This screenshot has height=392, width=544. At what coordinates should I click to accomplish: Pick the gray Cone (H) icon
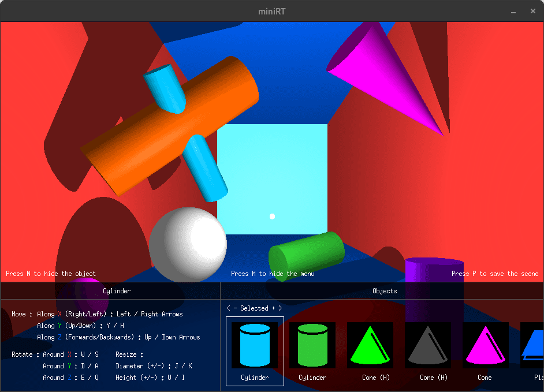(427, 345)
